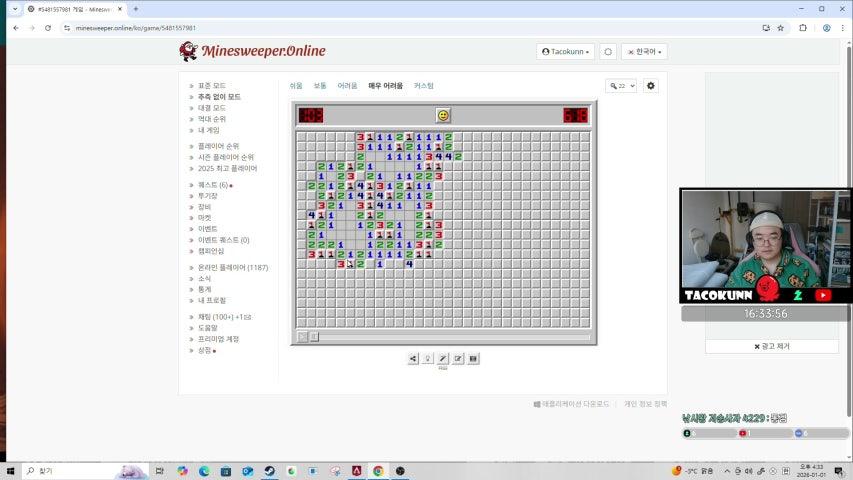Switch to the Minesweeper browser tab
853x480 pixels.
point(73,9)
